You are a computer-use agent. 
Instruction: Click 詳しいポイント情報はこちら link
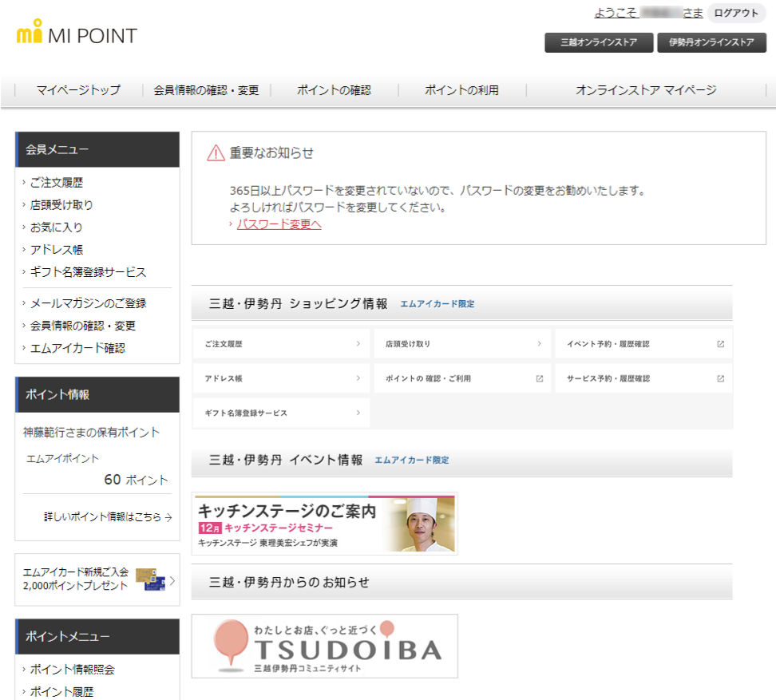(x=103, y=517)
